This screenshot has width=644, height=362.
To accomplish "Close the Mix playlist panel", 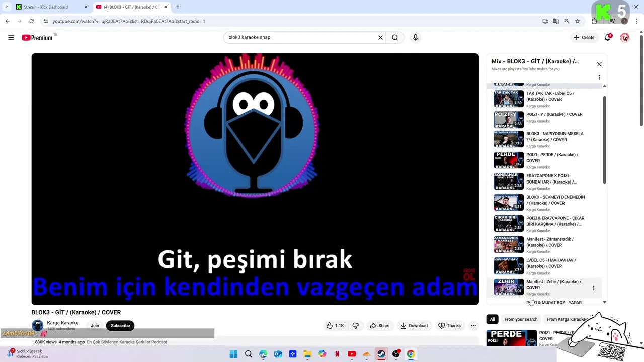I will coord(599,64).
